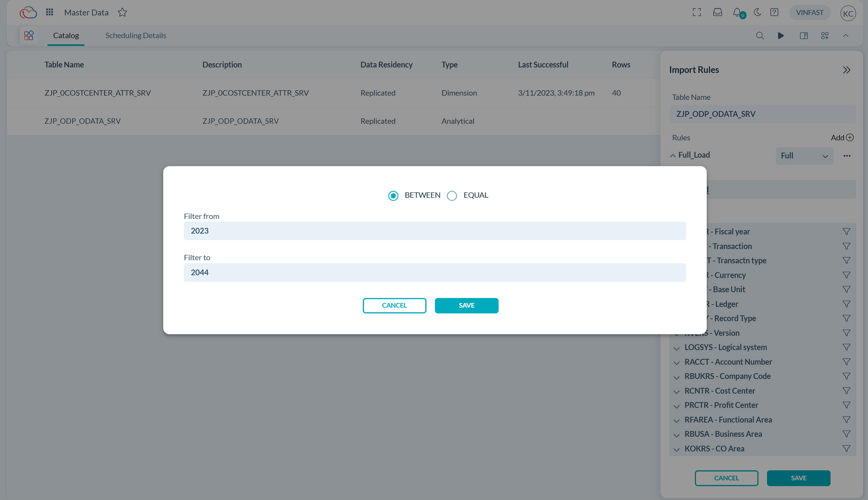Screen dimensions: 868x500
Task: Switch to dark mode with moon icon
Action: [757, 12]
